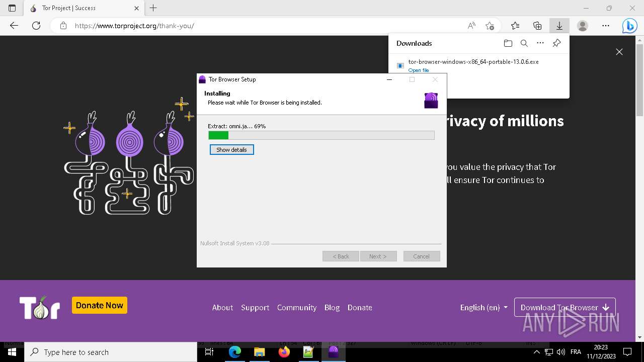This screenshot has height=362, width=644.
Task: Close the Tor website banner
Action: [619, 52]
